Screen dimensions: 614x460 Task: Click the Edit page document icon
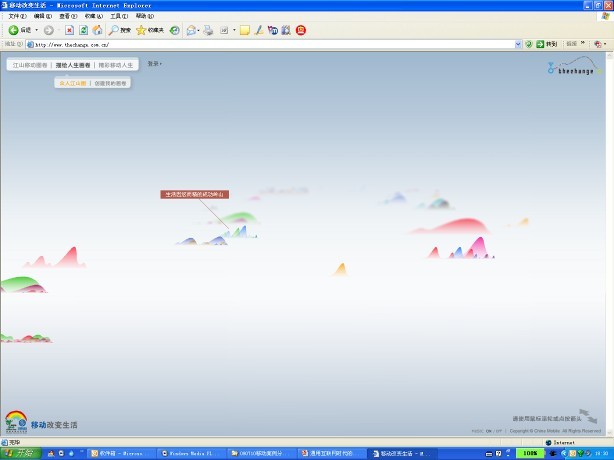point(224,30)
